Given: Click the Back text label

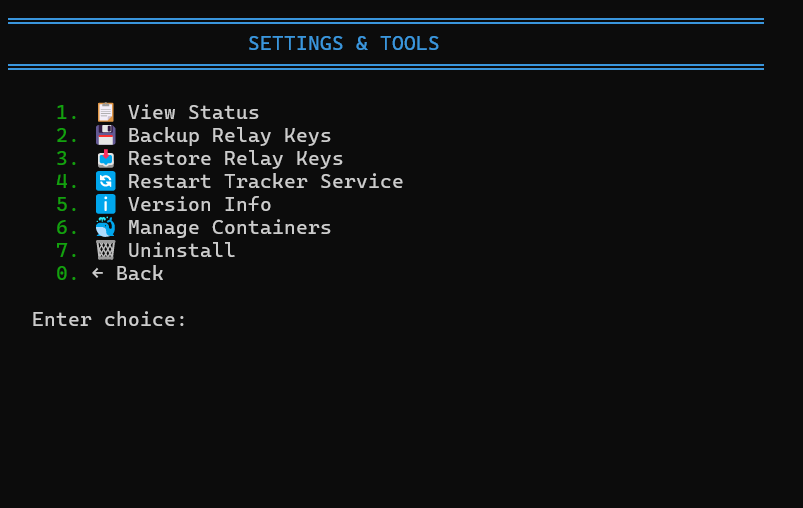Looking at the screenshot, I should pos(139,273).
